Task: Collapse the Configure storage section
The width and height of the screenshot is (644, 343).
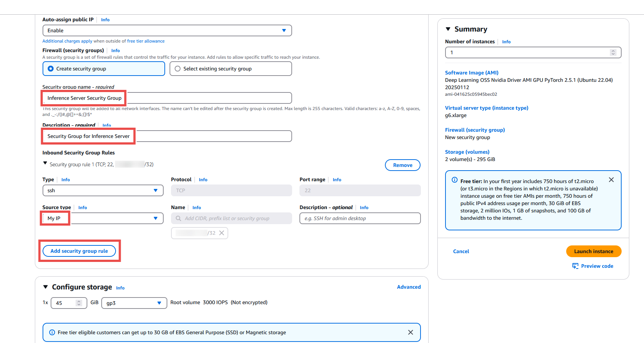Action: (x=46, y=287)
